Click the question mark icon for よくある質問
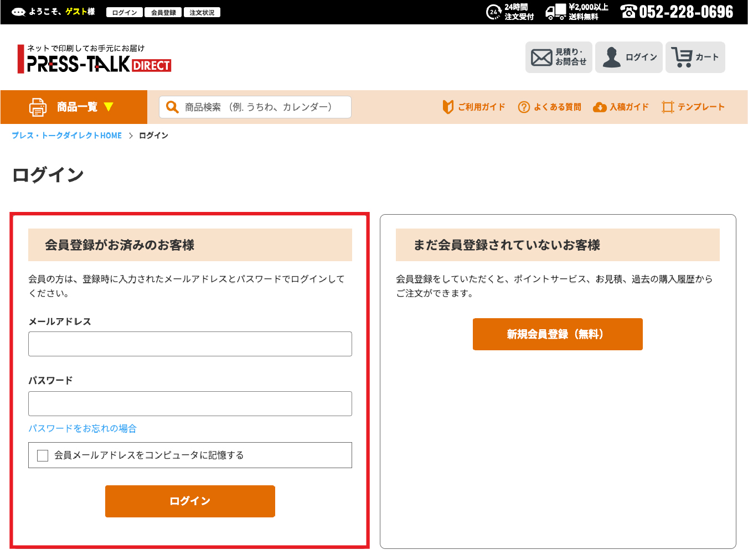Image resolution: width=748 pixels, height=560 pixels. click(524, 107)
